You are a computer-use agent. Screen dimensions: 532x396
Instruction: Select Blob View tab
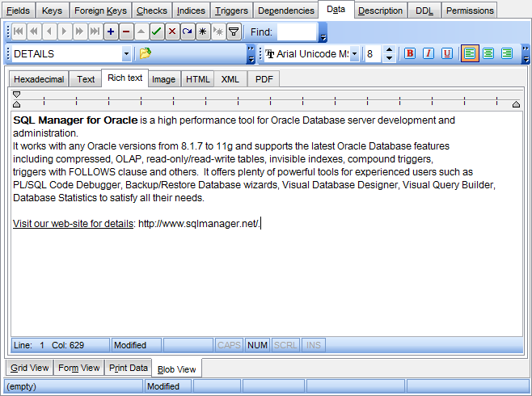[177, 369]
